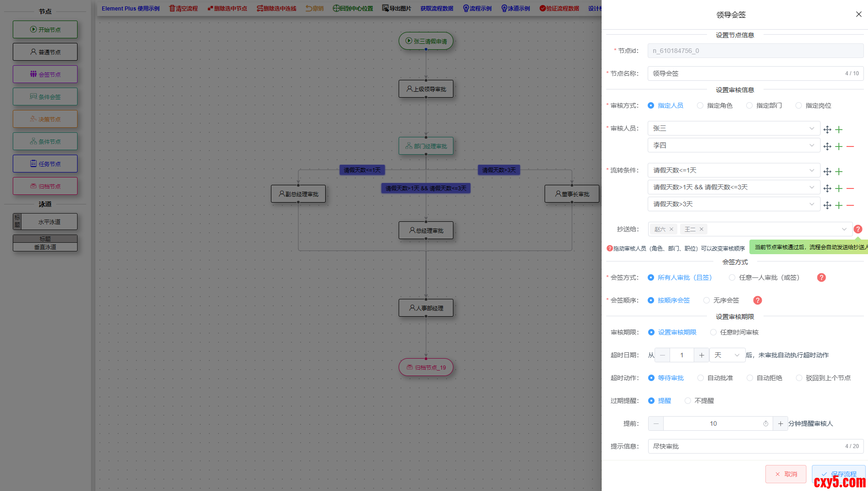Screen dimensions: 868x491
Task: Click the red help icon beside 抄送给
Action: click(858, 229)
